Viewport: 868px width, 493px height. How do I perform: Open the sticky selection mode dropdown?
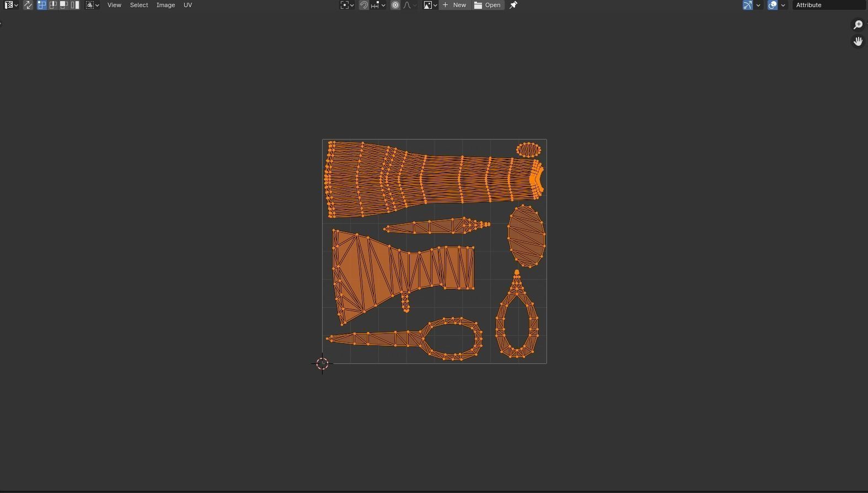pos(92,5)
